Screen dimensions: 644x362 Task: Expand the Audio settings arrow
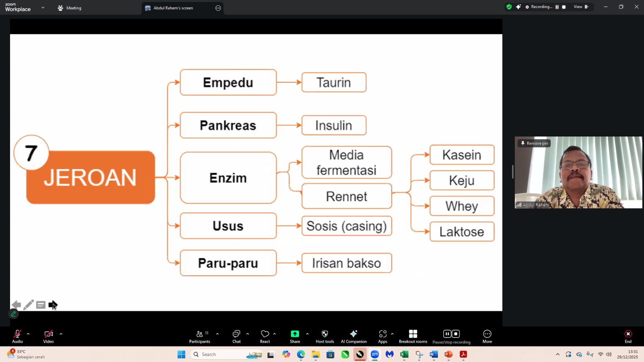28,334
